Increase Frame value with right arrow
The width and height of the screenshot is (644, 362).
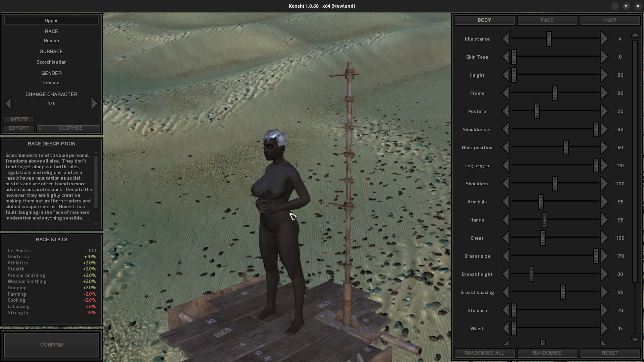[x=604, y=93]
